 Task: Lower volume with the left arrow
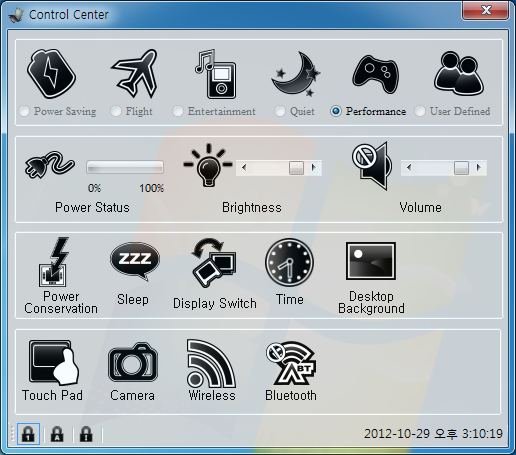point(409,167)
